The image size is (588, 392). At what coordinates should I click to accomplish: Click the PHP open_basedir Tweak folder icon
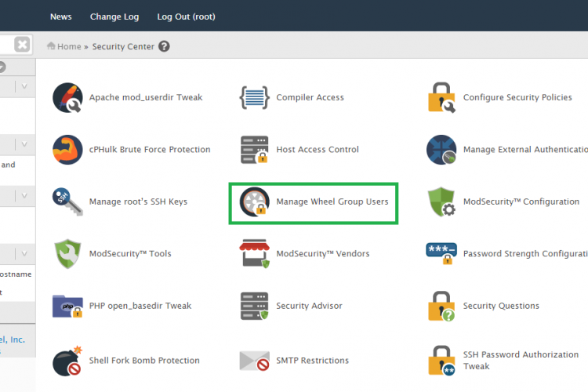(67, 306)
